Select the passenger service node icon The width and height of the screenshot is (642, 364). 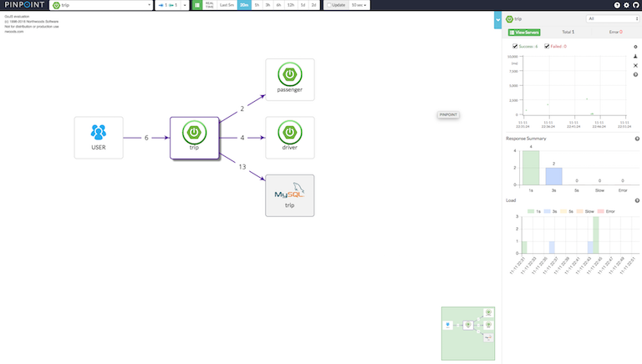(289, 75)
